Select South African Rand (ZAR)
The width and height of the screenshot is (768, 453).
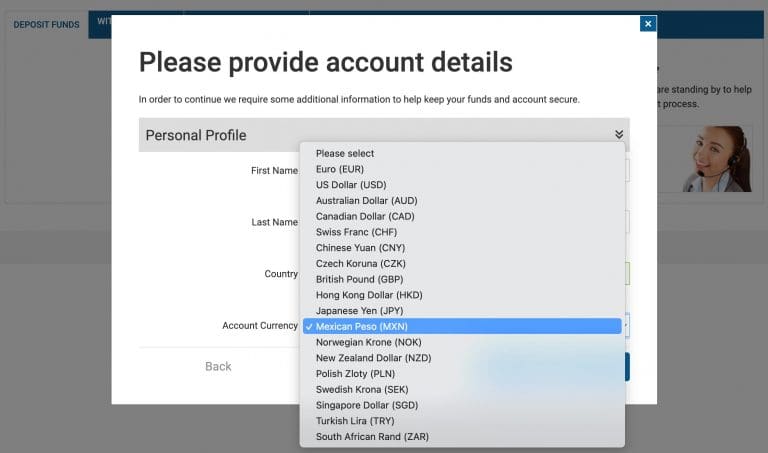coord(462,436)
